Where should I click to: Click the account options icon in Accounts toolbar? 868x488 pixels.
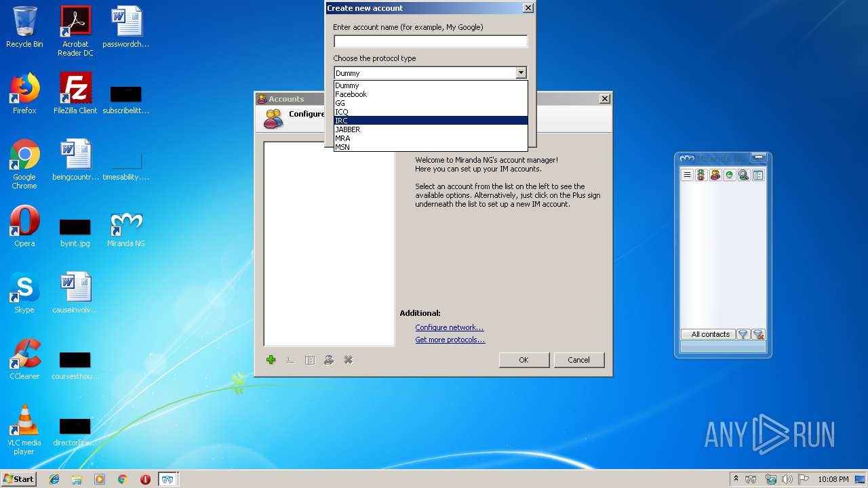[x=310, y=360]
